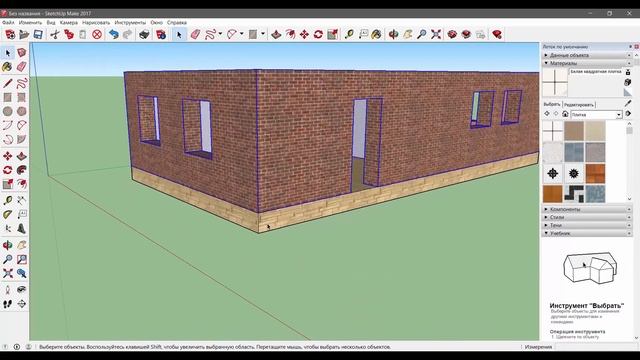
Task: Choose the Eraser tool in the left toolbar
Action: pos(22,67)
